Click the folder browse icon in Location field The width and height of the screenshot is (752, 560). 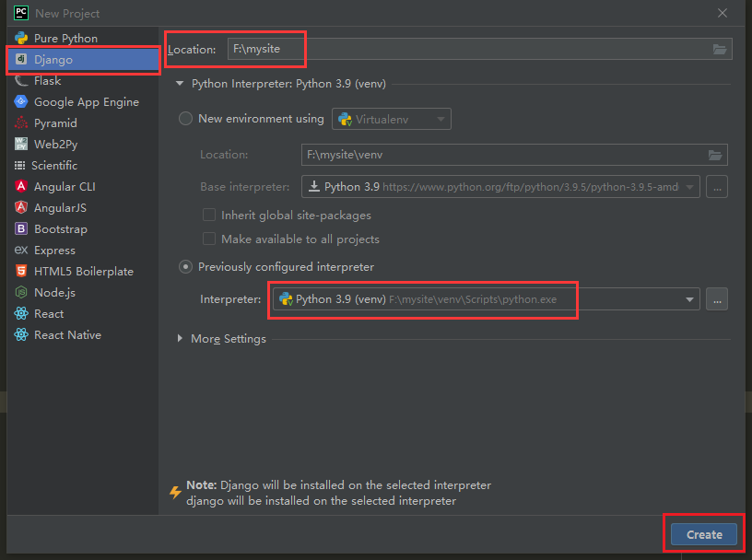tap(720, 50)
